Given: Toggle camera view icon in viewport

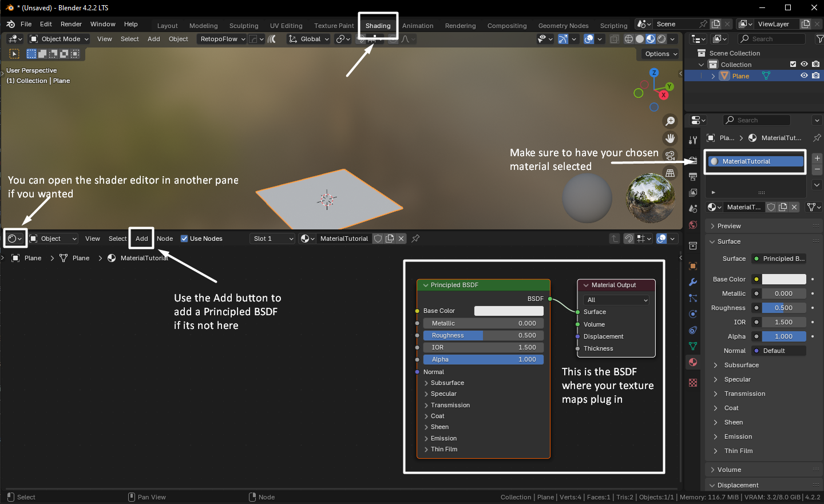Looking at the screenshot, I should click(669, 156).
